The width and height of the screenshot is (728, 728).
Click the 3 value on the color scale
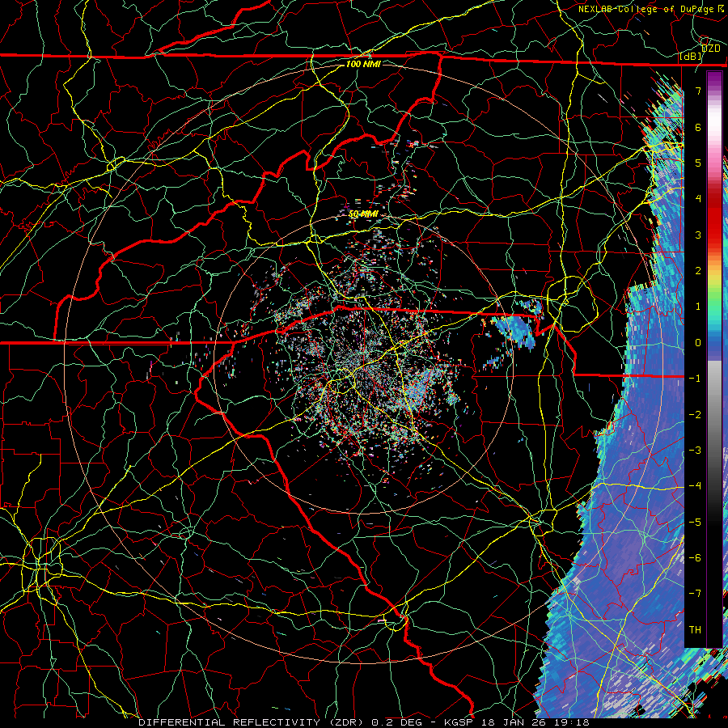tap(698, 235)
